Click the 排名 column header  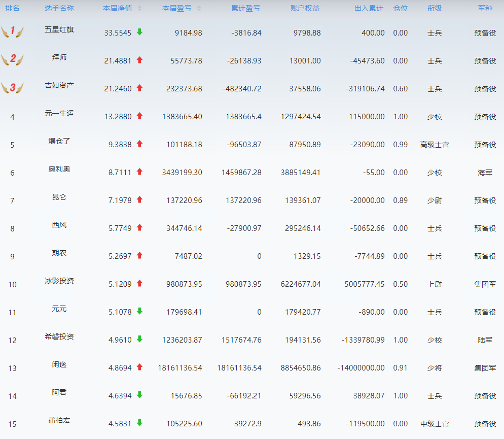tap(12, 8)
